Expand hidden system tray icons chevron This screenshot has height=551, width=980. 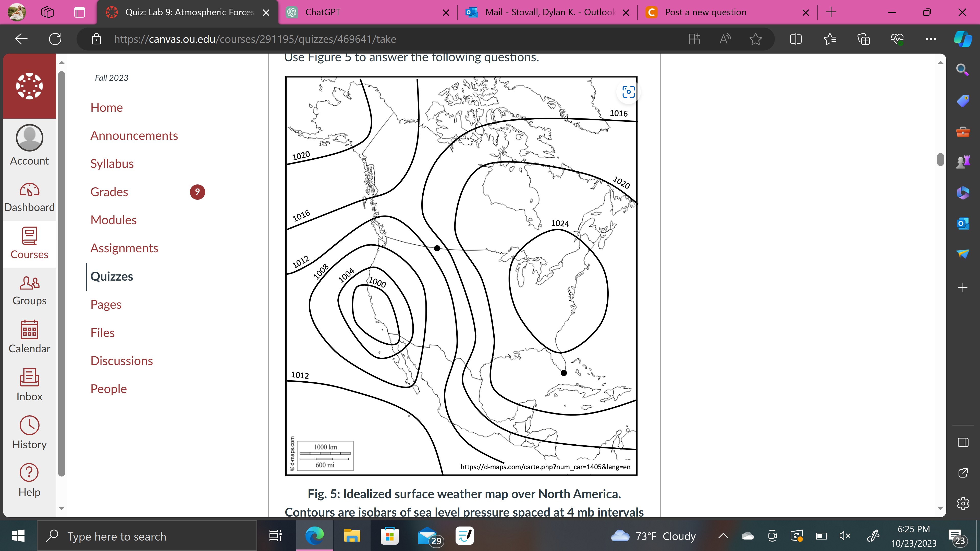[x=723, y=536]
